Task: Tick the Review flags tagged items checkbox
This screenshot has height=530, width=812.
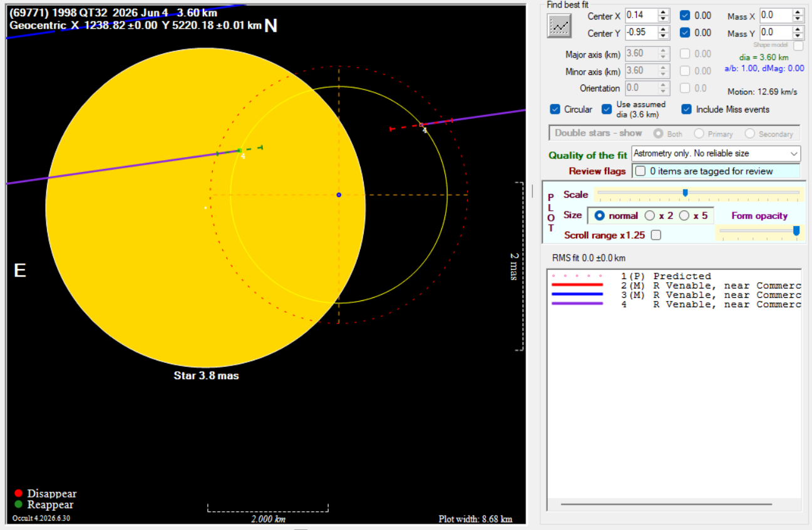Action: [640, 171]
